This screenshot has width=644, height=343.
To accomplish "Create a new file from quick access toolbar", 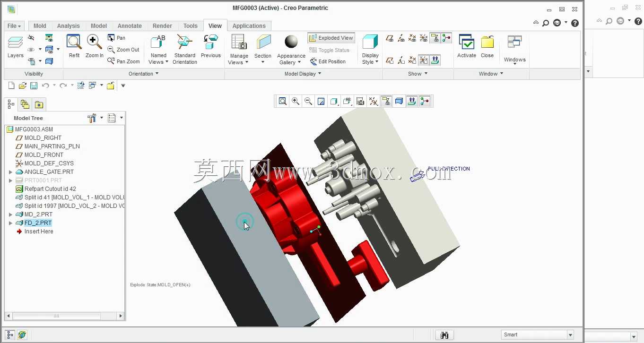I will [x=12, y=86].
